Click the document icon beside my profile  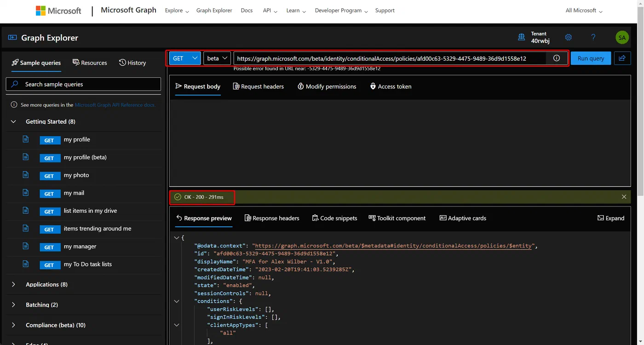tap(26, 139)
